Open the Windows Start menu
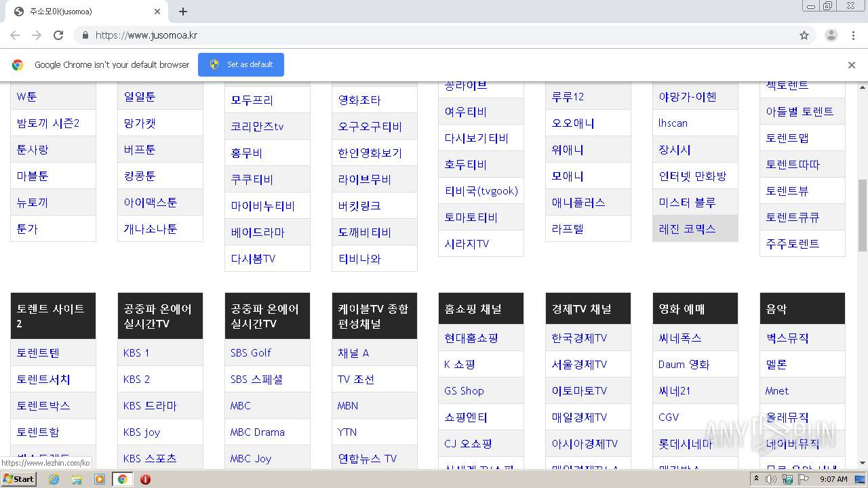 18,479
